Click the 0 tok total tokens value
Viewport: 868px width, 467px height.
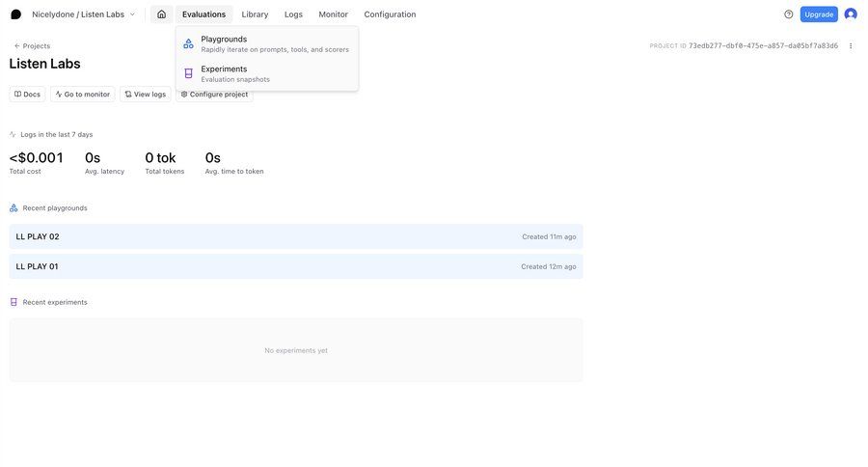click(160, 158)
